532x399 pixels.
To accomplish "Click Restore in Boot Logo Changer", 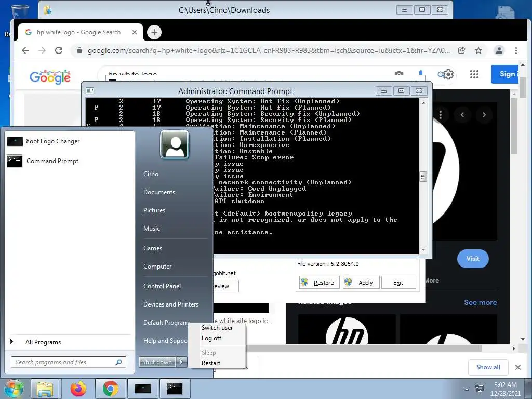I will click(320, 282).
